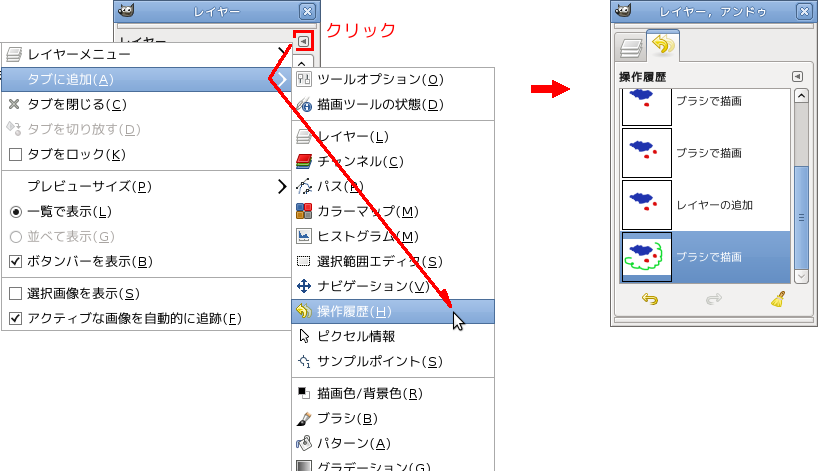Screen dimensions: 818x471
Task: Click the tab menu arrow button in Layers dialog
Action: tap(303, 41)
